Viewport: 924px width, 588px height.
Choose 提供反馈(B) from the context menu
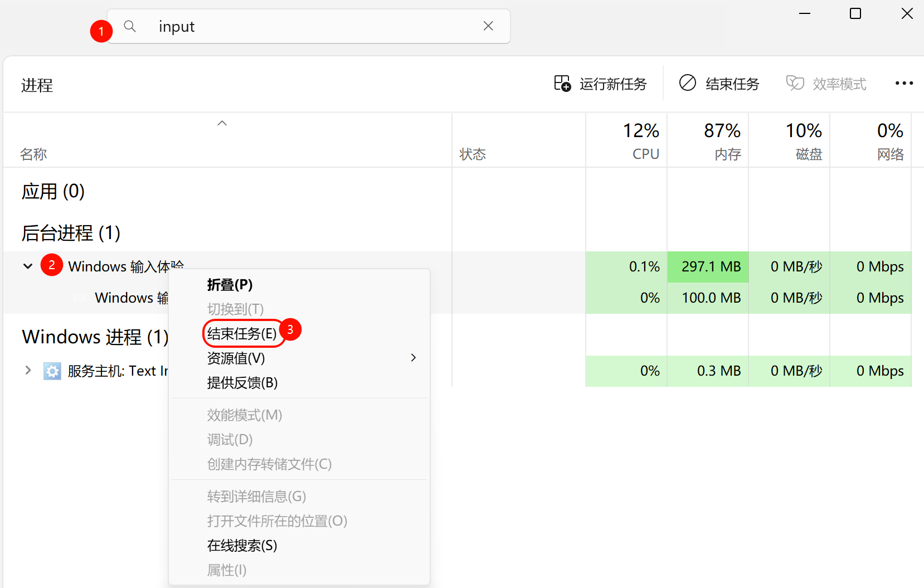(242, 383)
